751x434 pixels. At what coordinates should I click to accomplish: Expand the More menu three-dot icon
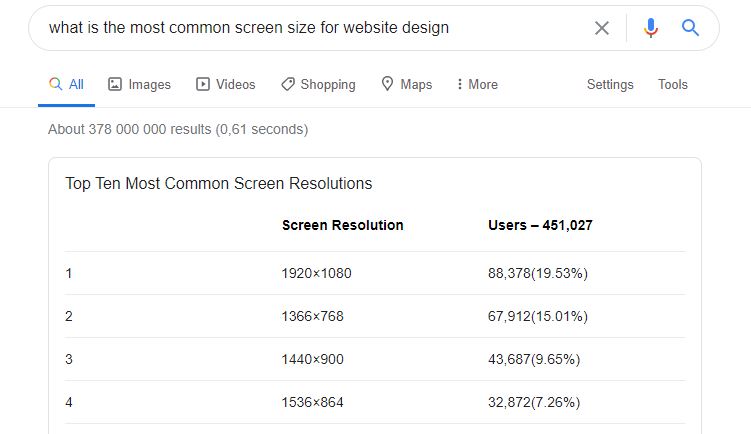point(459,84)
